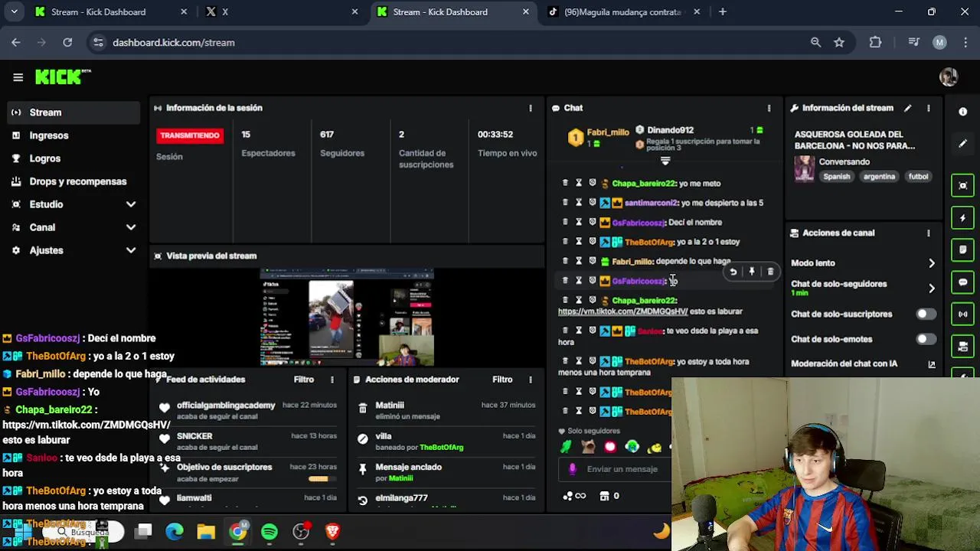Filter the Feed de actividades
The height and width of the screenshot is (551, 980).
304,380
